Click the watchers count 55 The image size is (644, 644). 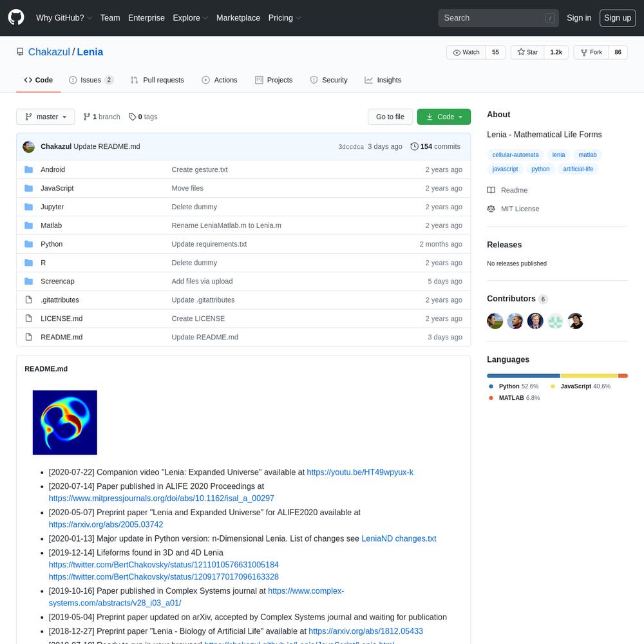click(x=495, y=52)
